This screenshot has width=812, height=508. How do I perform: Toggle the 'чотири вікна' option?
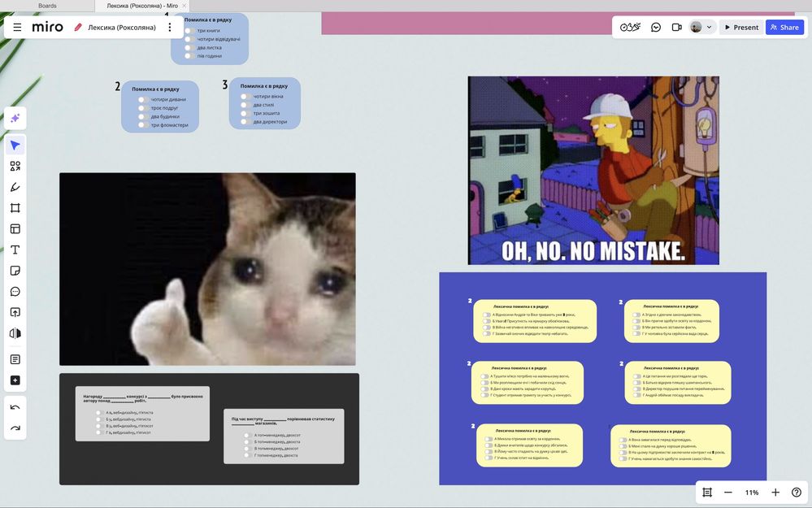pos(245,97)
